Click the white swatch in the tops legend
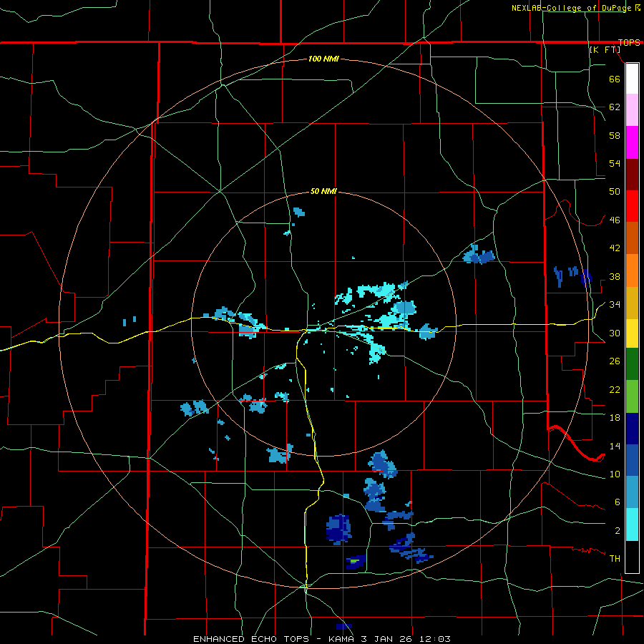 (632, 79)
